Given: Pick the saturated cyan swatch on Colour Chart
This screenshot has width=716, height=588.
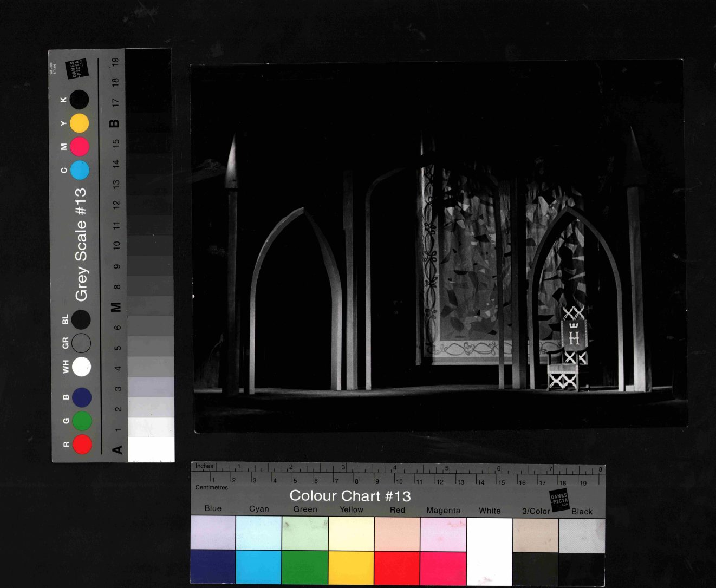Looking at the screenshot, I should [x=259, y=567].
